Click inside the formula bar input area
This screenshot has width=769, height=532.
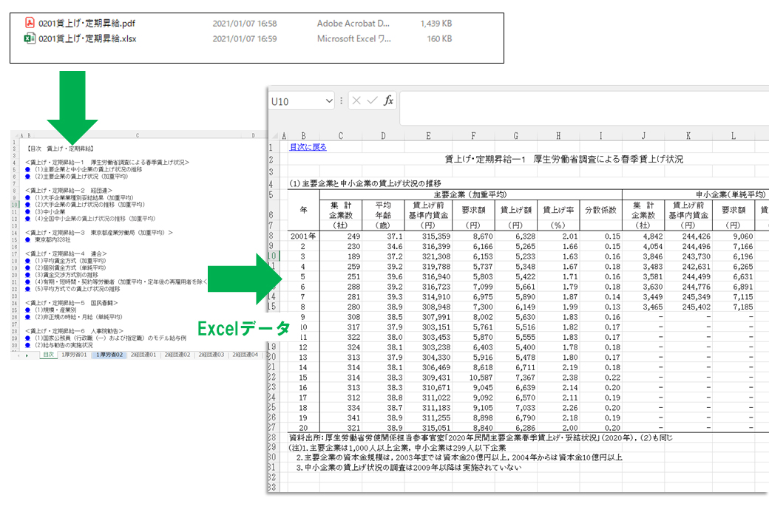tap(584, 108)
